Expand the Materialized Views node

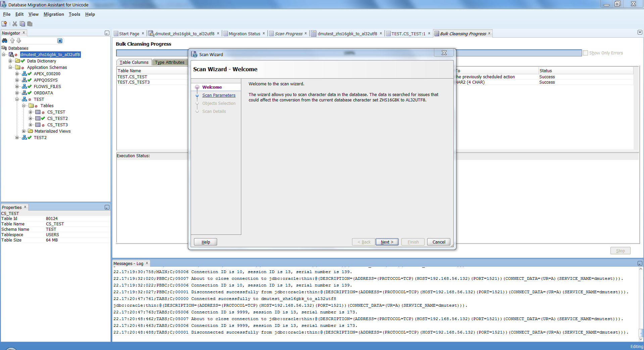pyautogui.click(x=24, y=131)
